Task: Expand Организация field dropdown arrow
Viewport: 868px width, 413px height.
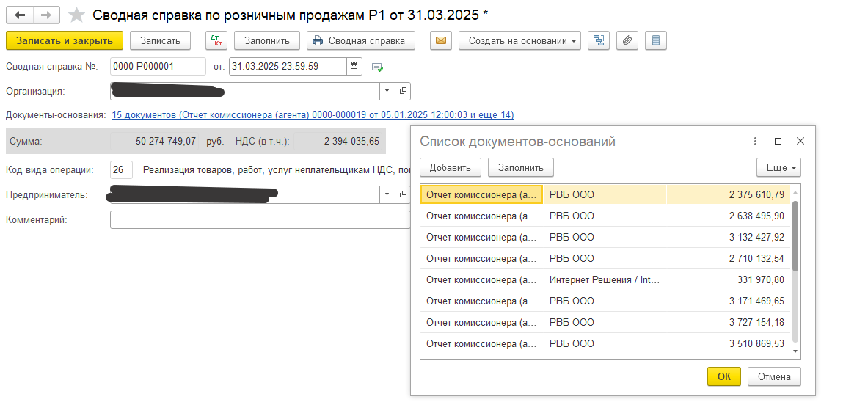Action: (387, 91)
